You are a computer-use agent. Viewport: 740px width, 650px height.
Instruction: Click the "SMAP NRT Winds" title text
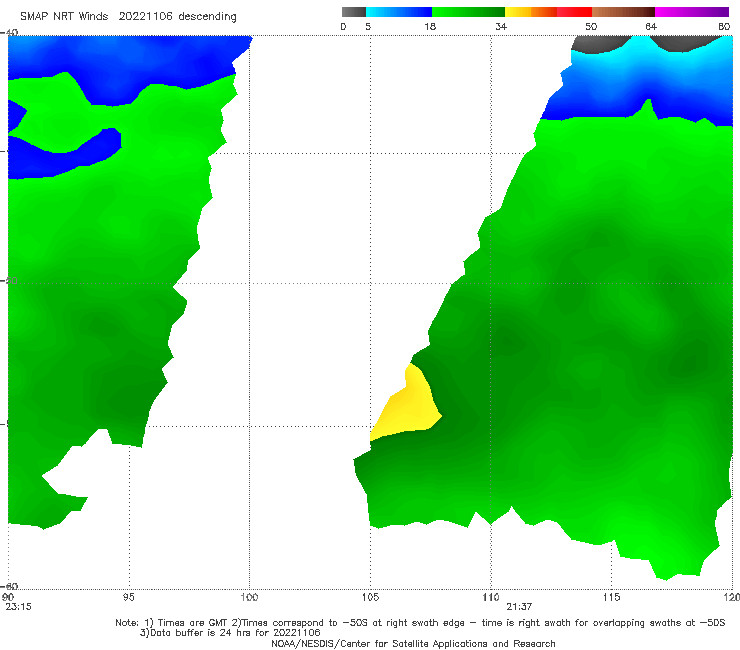tap(64, 17)
